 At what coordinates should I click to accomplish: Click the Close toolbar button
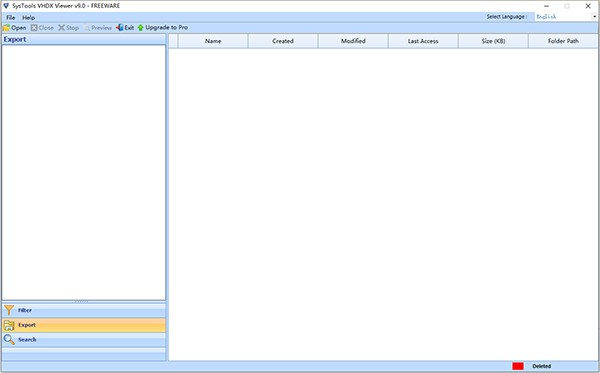tap(42, 28)
